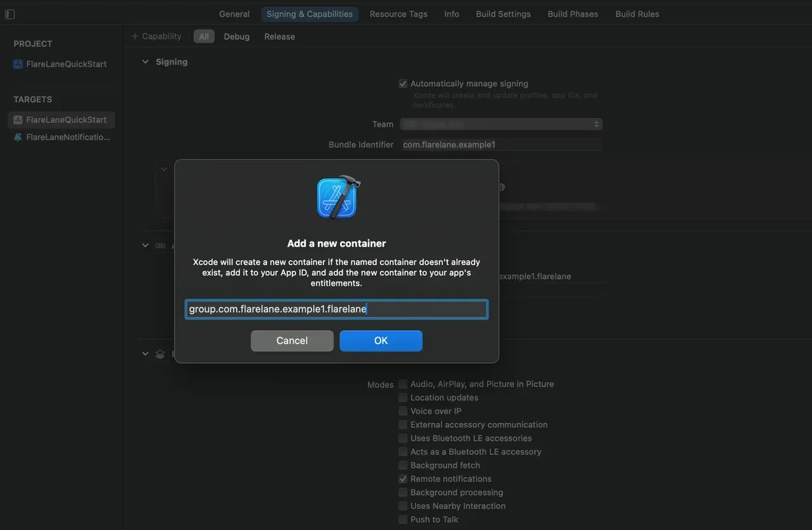Enable Background fetch mode
Image resolution: width=812 pixels, height=530 pixels.
403,465
